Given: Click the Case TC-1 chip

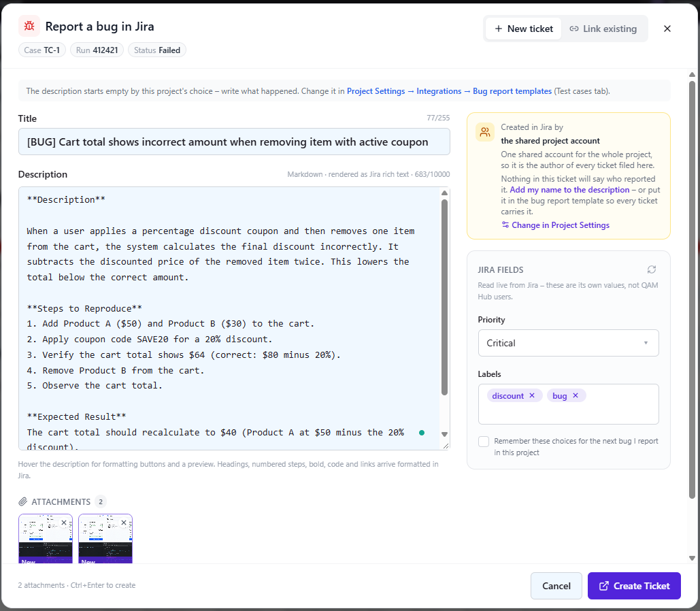Looking at the screenshot, I should click(42, 50).
